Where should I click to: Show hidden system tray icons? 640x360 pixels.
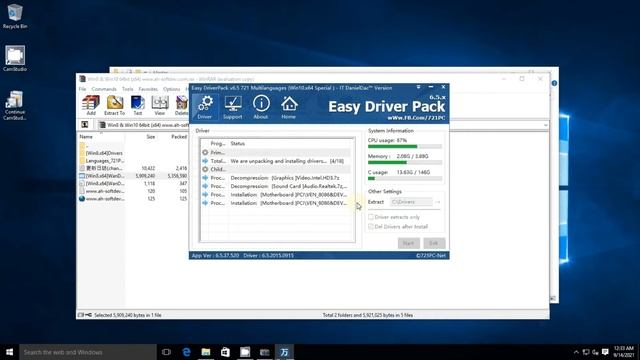tap(576, 352)
